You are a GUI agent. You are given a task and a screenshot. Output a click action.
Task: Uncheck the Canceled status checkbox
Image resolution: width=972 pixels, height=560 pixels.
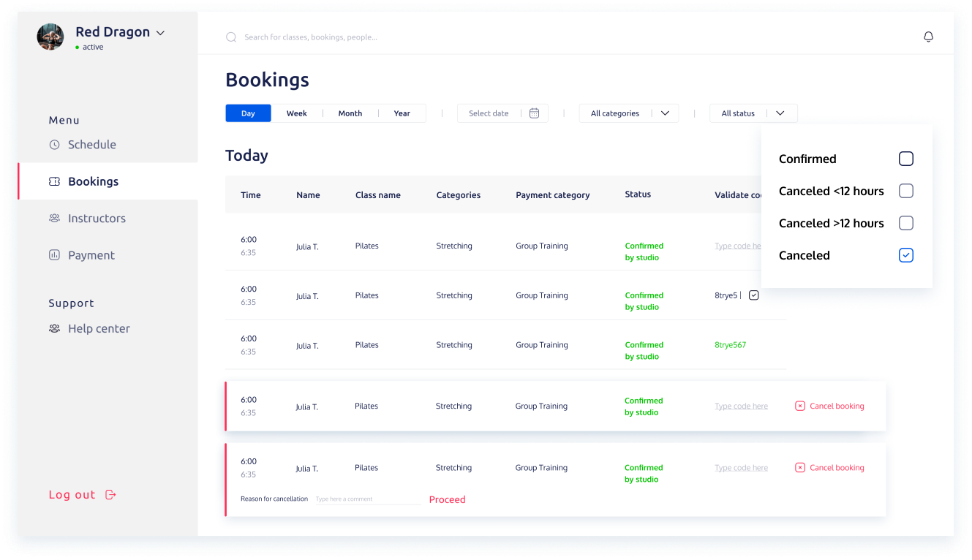point(906,255)
